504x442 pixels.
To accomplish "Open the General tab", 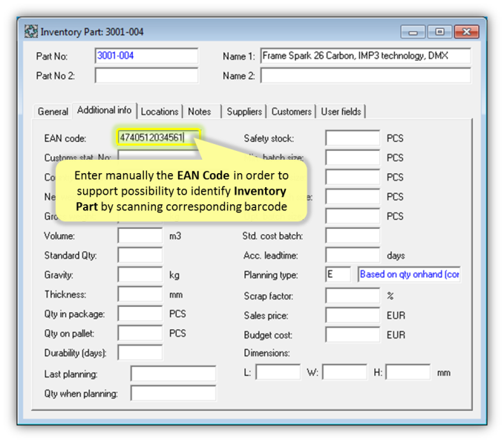I will click(53, 111).
